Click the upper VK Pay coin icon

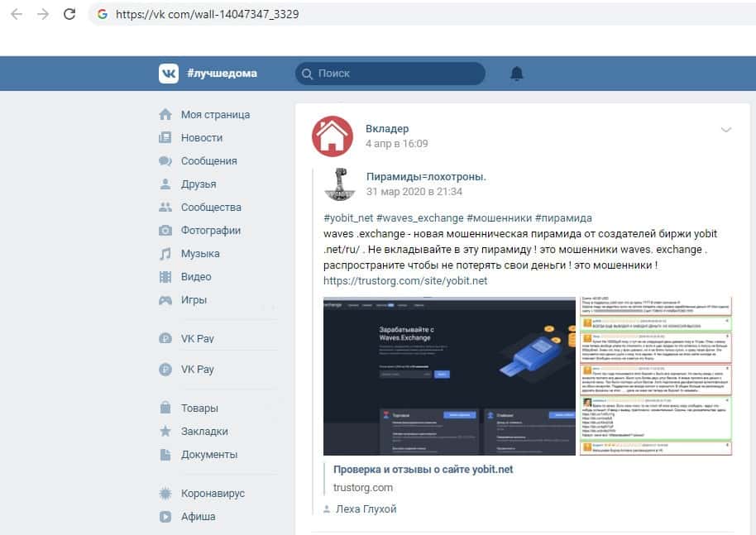coord(165,338)
